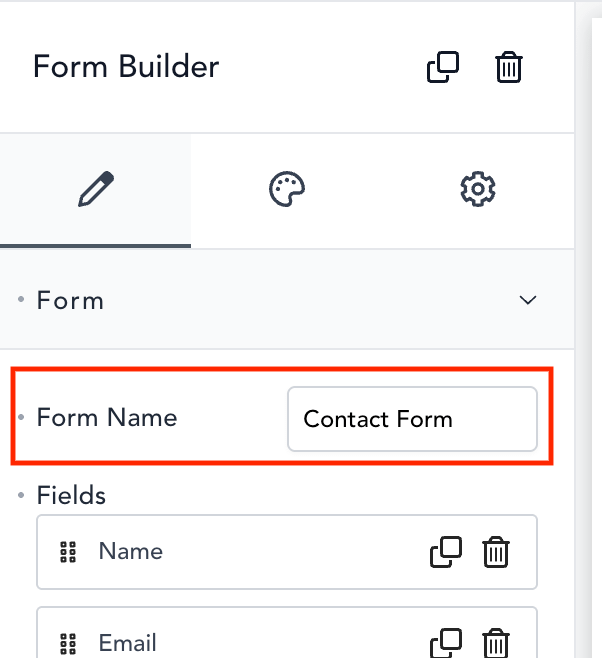Switch to the palette style tab

pos(287,189)
